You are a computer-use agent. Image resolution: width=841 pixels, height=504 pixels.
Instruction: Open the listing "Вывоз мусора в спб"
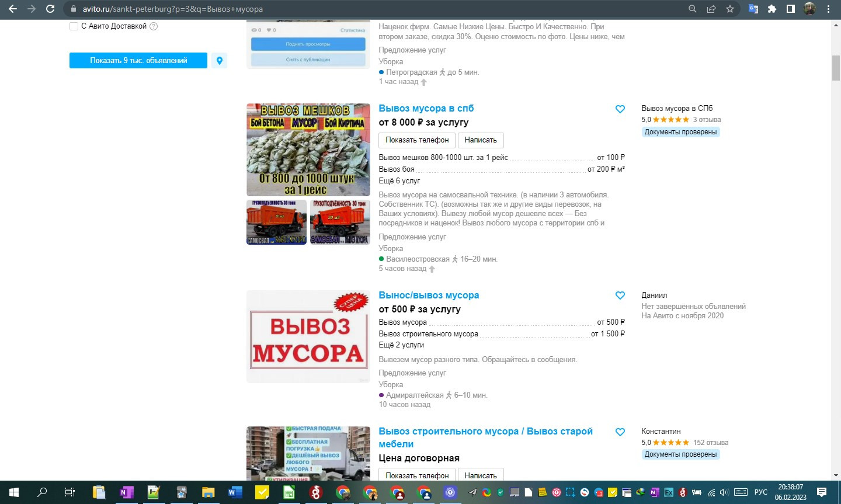pos(426,108)
